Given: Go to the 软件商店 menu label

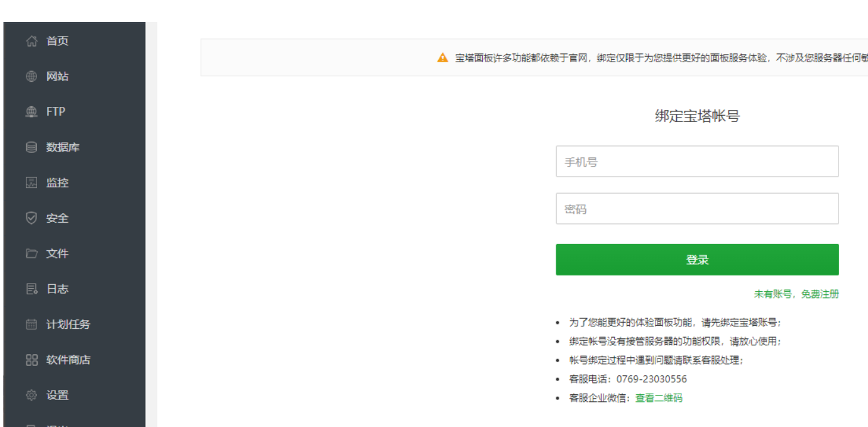Looking at the screenshot, I should coord(69,360).
